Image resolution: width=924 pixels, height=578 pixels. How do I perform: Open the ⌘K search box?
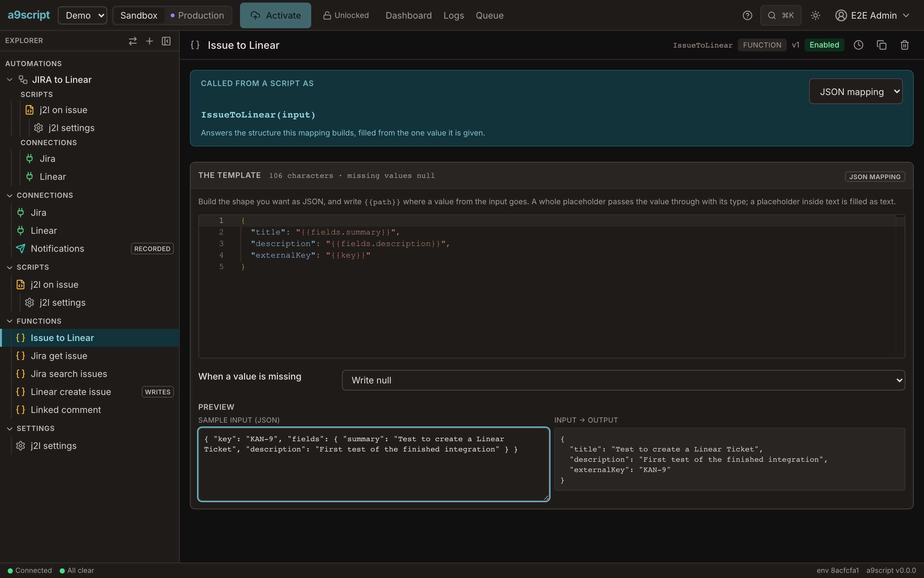(781, 15)
